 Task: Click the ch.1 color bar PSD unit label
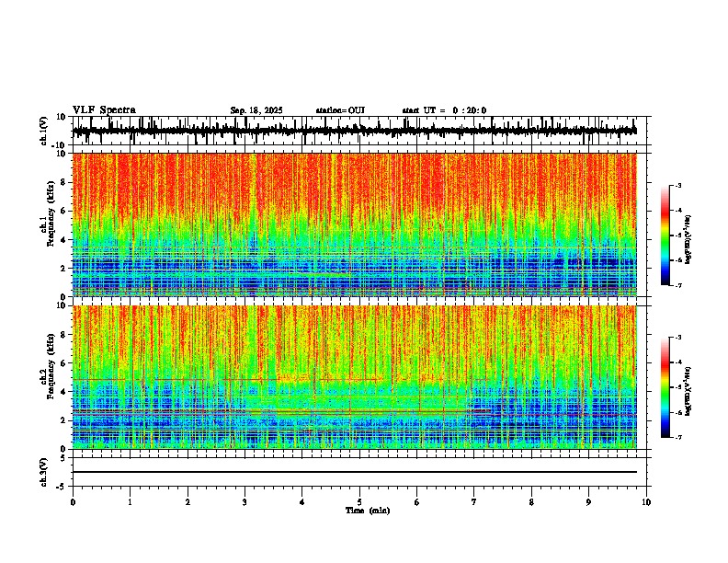[x=688, y=239]
